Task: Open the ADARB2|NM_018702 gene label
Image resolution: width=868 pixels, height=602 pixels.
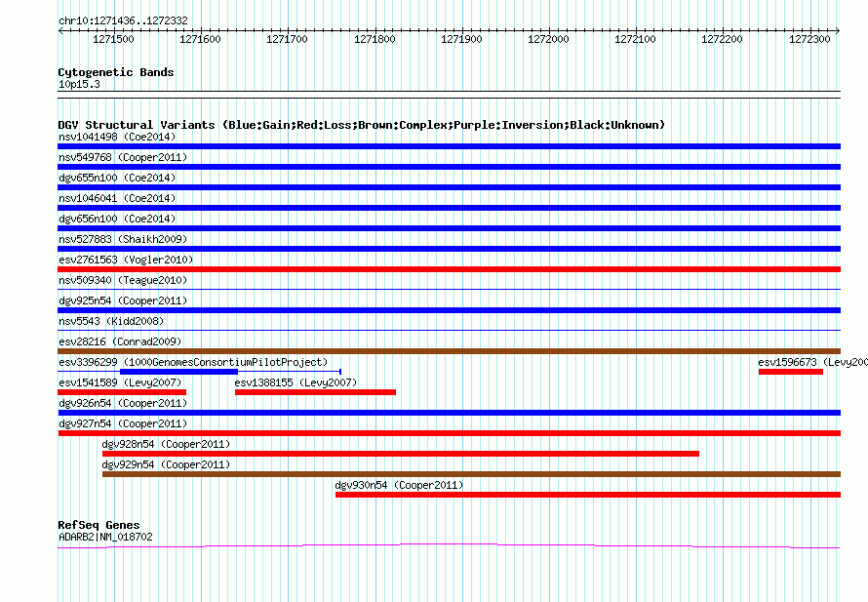Action: pos(105,537)
